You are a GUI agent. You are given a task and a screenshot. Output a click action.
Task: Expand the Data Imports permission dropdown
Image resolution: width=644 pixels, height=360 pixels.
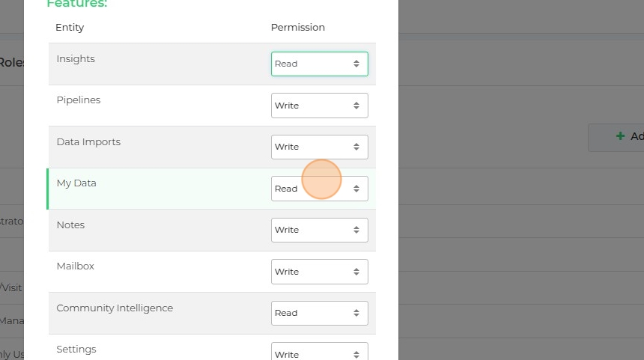319,147
